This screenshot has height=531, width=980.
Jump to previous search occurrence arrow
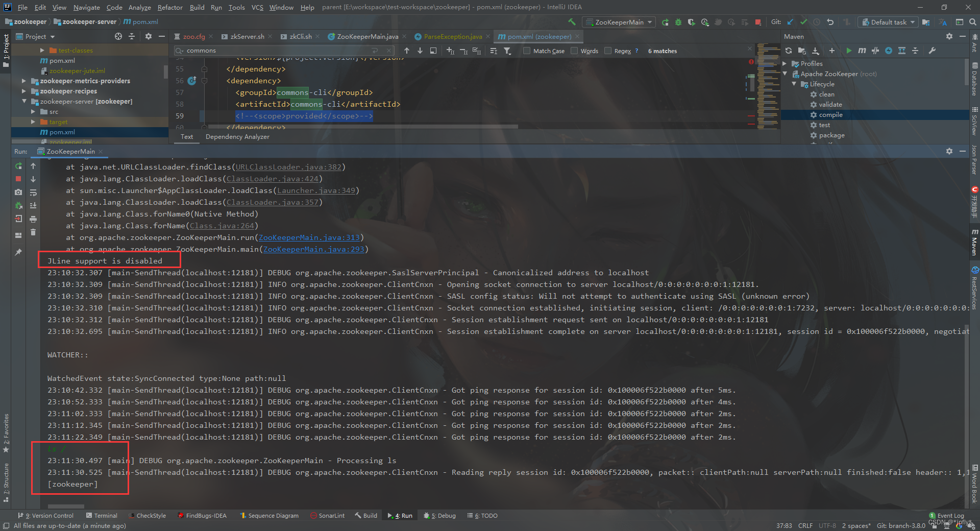coord(407,51)
